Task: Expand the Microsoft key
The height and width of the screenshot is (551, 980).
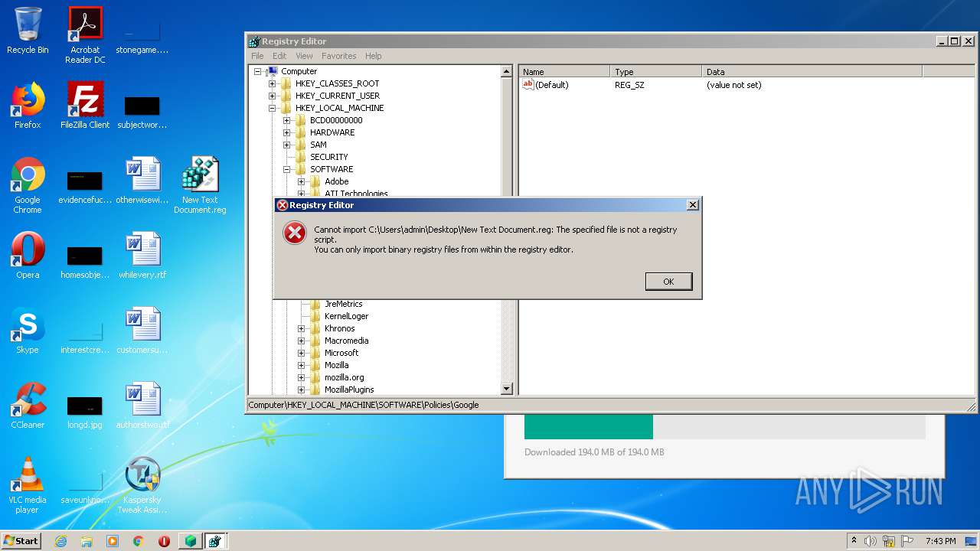Action: coord(301,353)
